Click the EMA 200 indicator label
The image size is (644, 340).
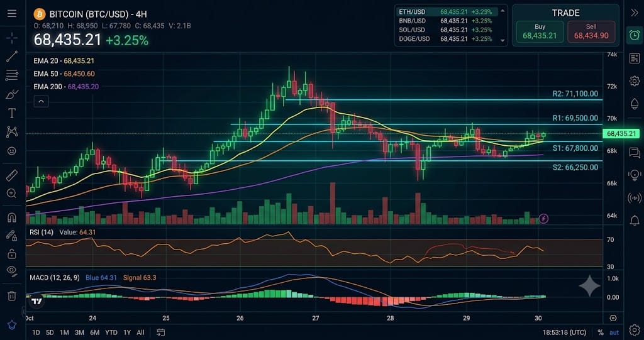[x=66, y=87]
